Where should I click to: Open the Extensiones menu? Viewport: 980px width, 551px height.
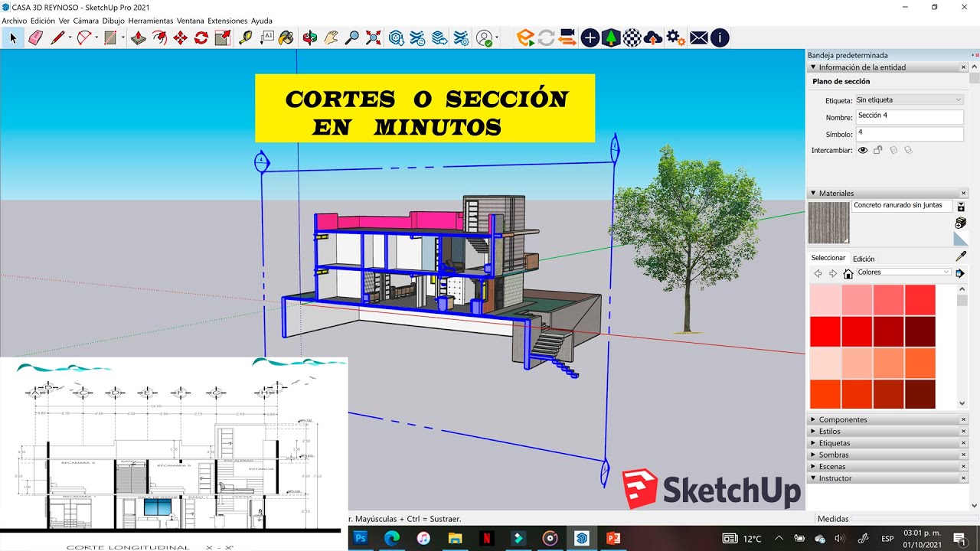coord(227,21)
